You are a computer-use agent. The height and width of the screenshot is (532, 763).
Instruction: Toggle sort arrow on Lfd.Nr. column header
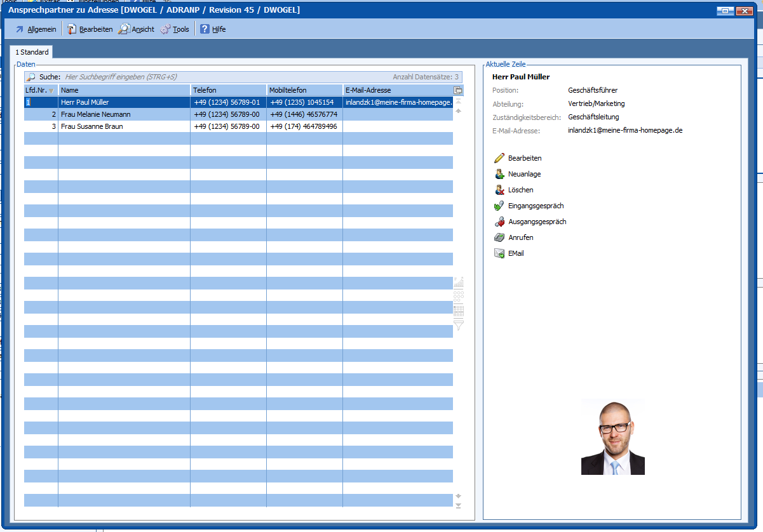[51, 90]
